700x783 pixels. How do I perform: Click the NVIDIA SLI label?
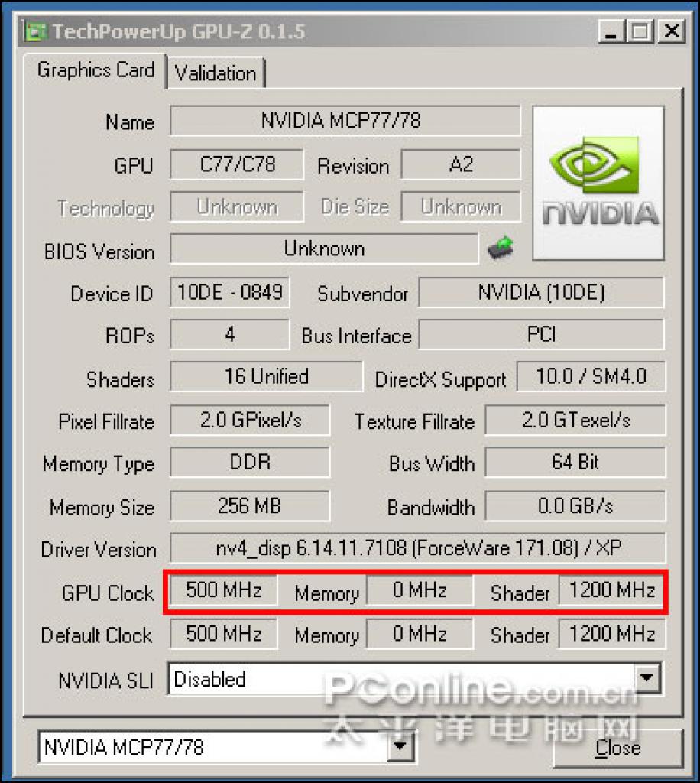(105, 681)
